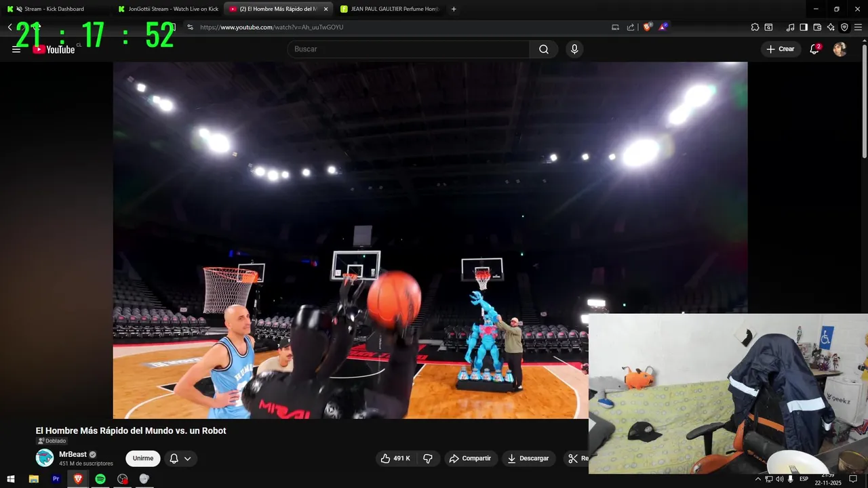Click the tab search icon in toolbar
Screen dimensions: 868x488
point(768,27)
